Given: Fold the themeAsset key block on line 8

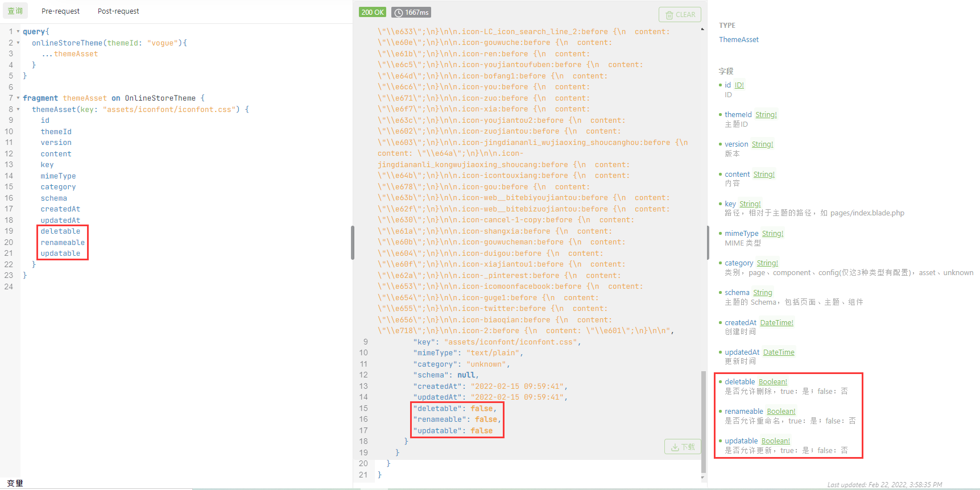Looking at the screenshot, I should coord(18,109).
